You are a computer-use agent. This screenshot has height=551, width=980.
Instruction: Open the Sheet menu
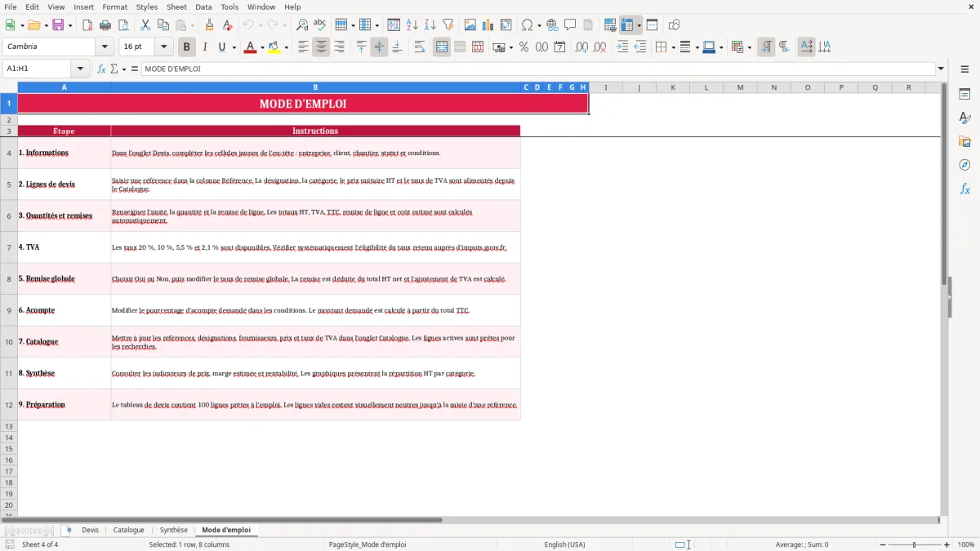pos(176,7)
